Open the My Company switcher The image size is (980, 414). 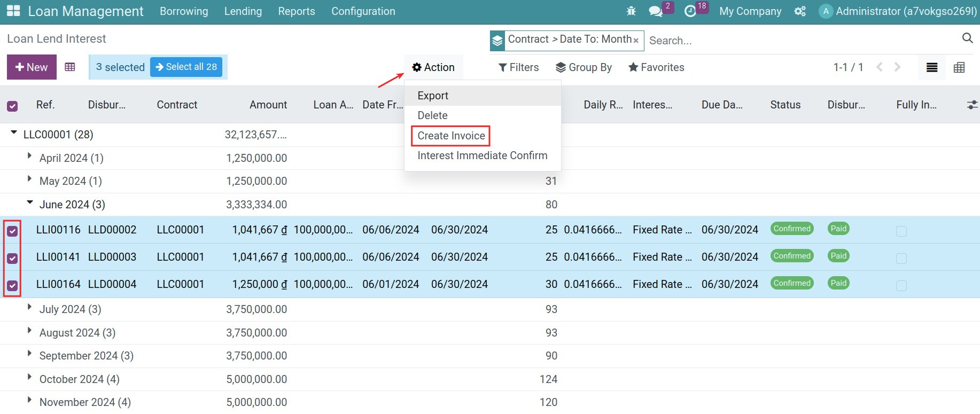[x=750, y=11]
